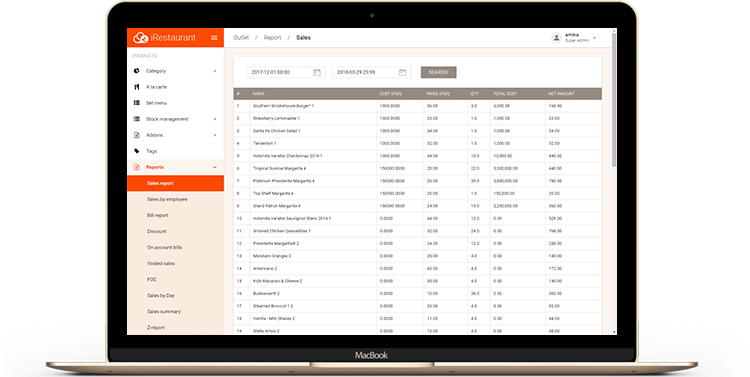
Task: Click the Set menu list icon
Action: tap(137, 103)
